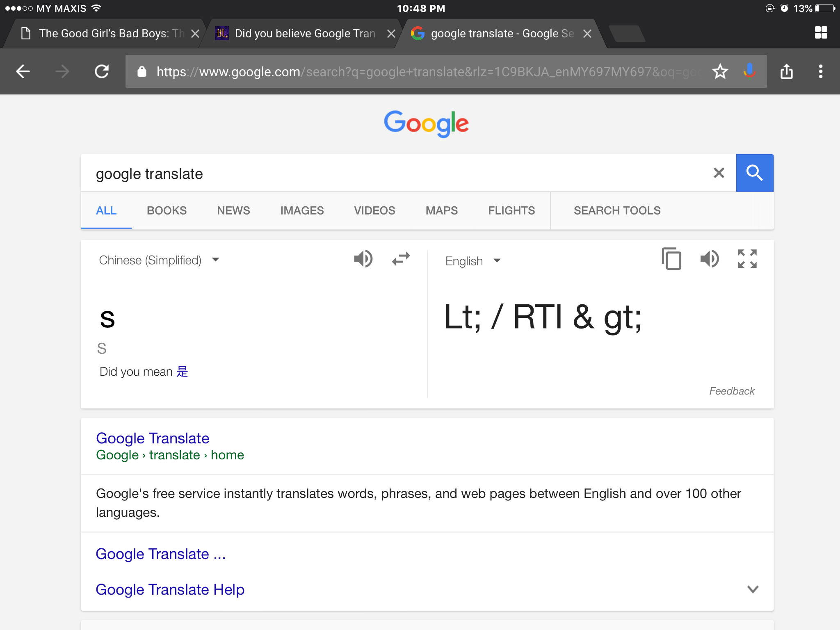The image size is (840, 630).
Task: Click the battery indicator in status bar
Action: point(825,8)
